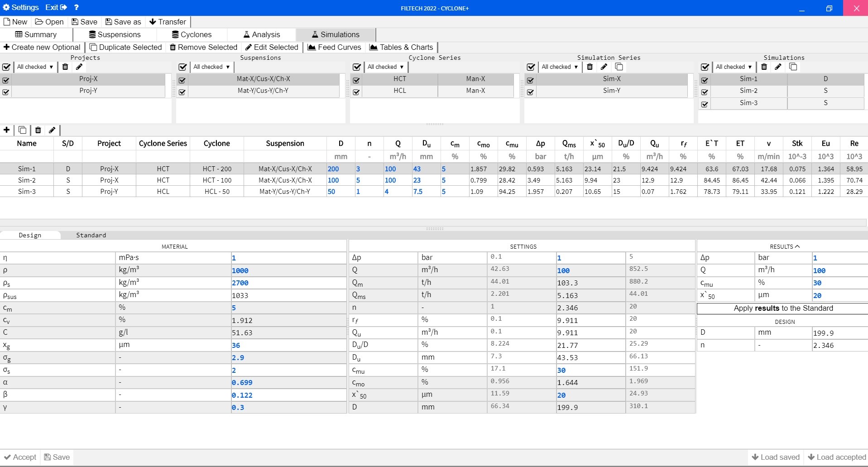
Task: Toggle Mat-X/Cus-X/Ch-X checkbox
Action: tap(182, 80)
